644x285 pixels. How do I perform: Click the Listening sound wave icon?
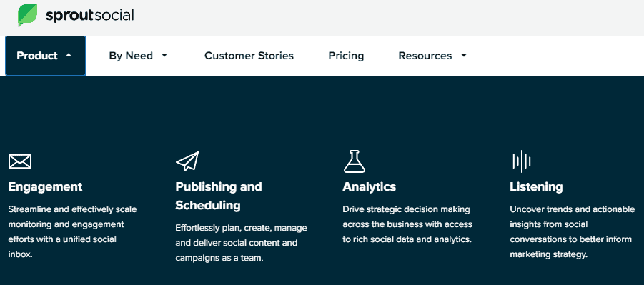tap(522, 161)
